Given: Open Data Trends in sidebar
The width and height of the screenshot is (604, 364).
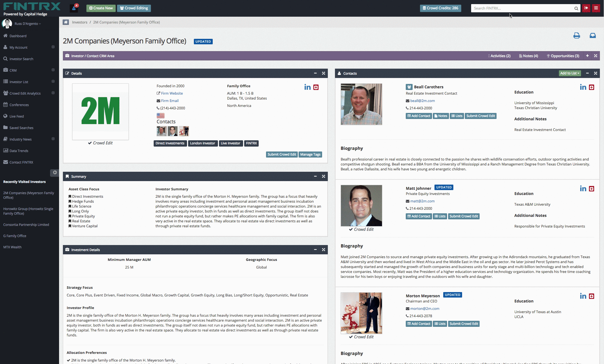Looking at the screenshot, I should pos(19,151).
